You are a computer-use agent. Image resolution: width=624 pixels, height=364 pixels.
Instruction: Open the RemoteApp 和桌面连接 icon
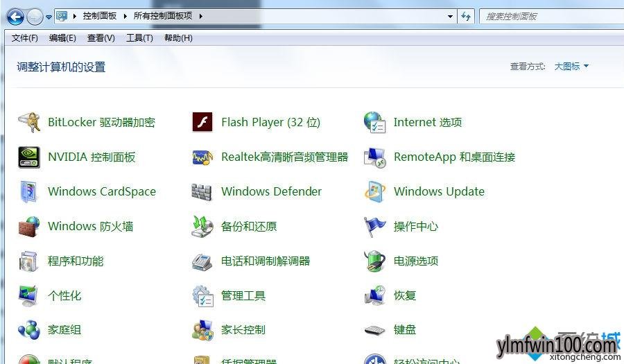(374, 157)
